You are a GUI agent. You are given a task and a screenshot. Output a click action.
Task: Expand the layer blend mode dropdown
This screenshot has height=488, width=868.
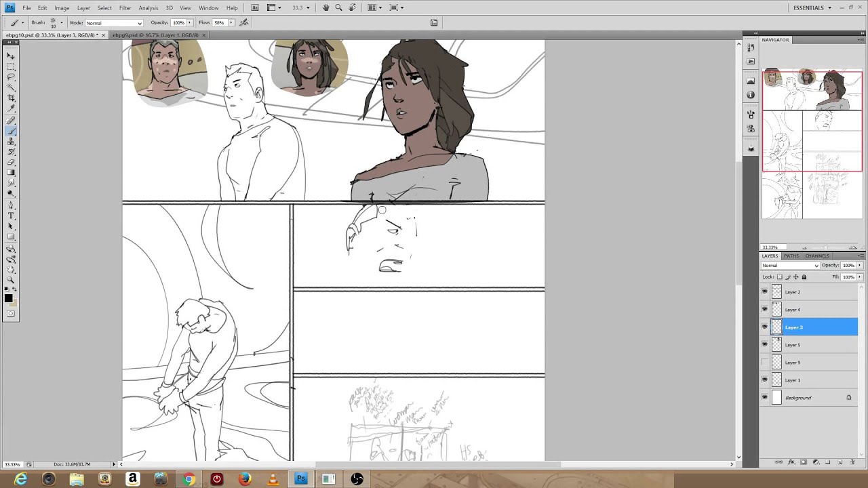pos(790,266)
